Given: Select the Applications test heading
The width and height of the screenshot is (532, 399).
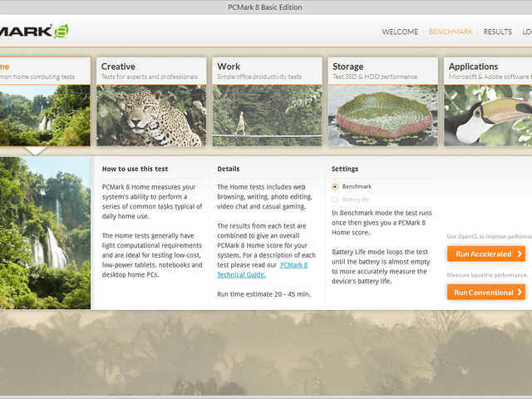Looking at the screenshot, I should click(x=473, y=66).
